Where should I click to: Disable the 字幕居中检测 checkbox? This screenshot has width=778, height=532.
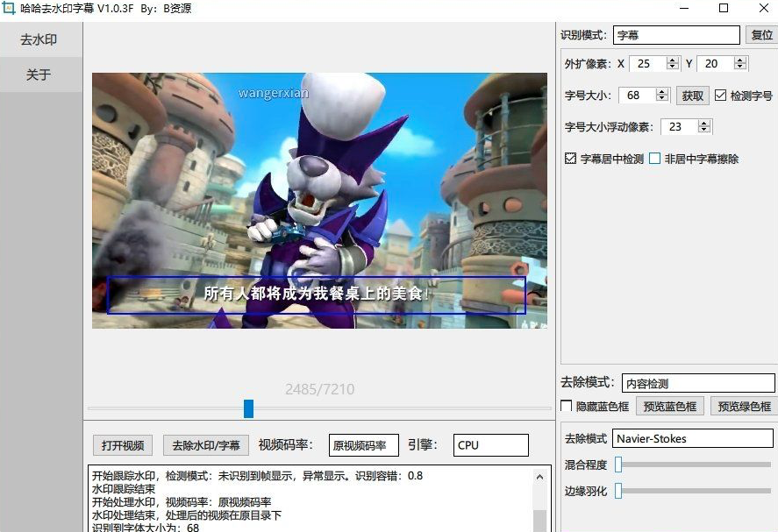[x=571, y=159]
